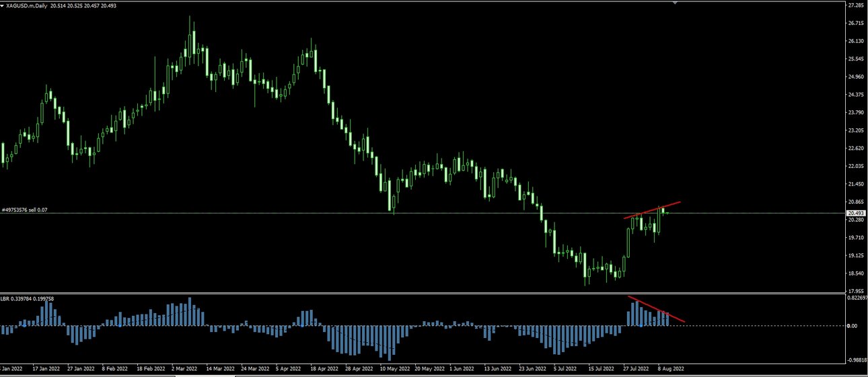
Task: Click the 23 Jun 2022 date label
Action: [x=534, y=369]
